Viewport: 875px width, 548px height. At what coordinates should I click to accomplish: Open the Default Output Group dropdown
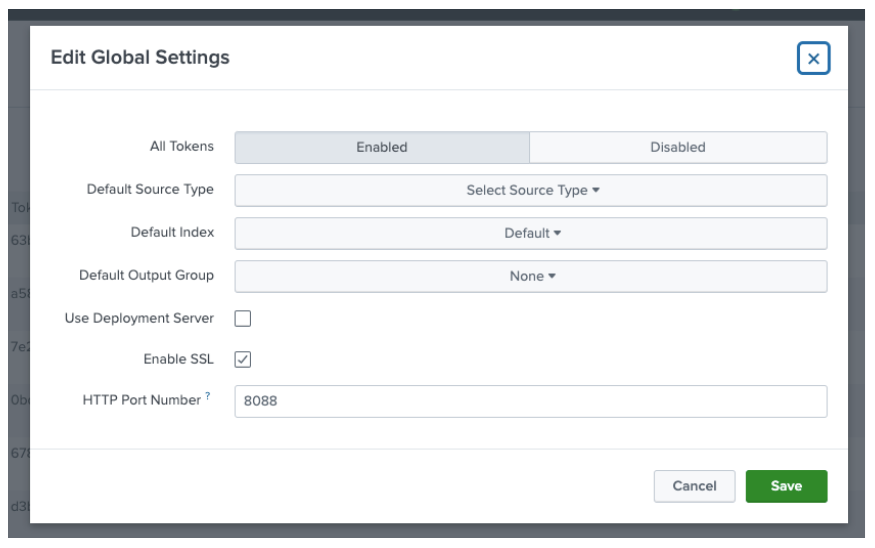(x=531, y=276)
